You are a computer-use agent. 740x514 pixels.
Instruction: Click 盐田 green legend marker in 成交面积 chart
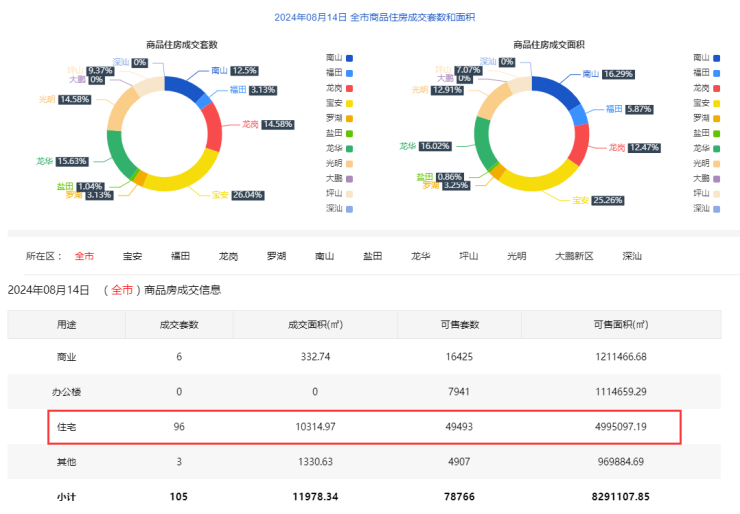[716, 133]
